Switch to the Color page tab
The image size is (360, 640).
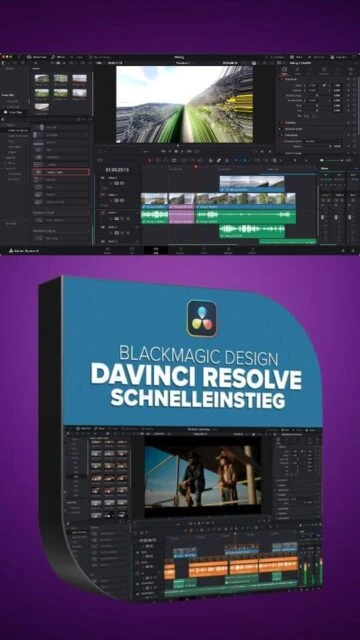(x=204, y=250)
